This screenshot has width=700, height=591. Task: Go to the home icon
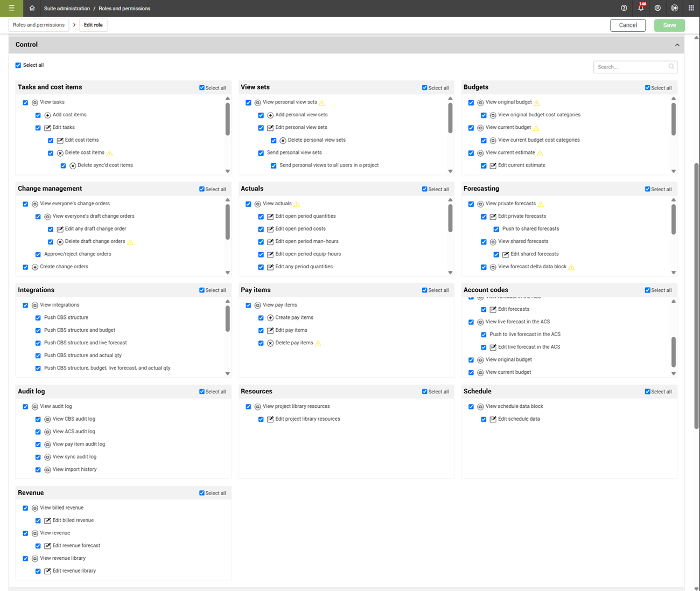[x=32, y=8]
